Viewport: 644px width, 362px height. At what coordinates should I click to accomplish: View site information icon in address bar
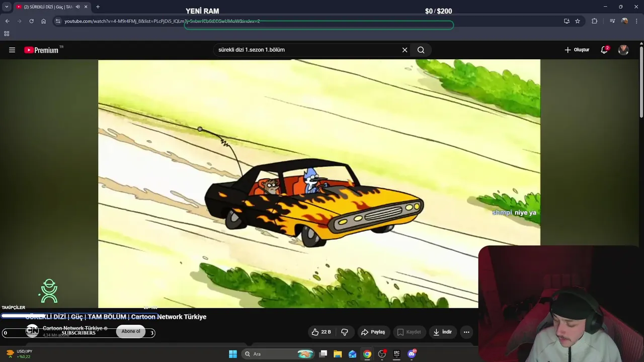point(58,21)
